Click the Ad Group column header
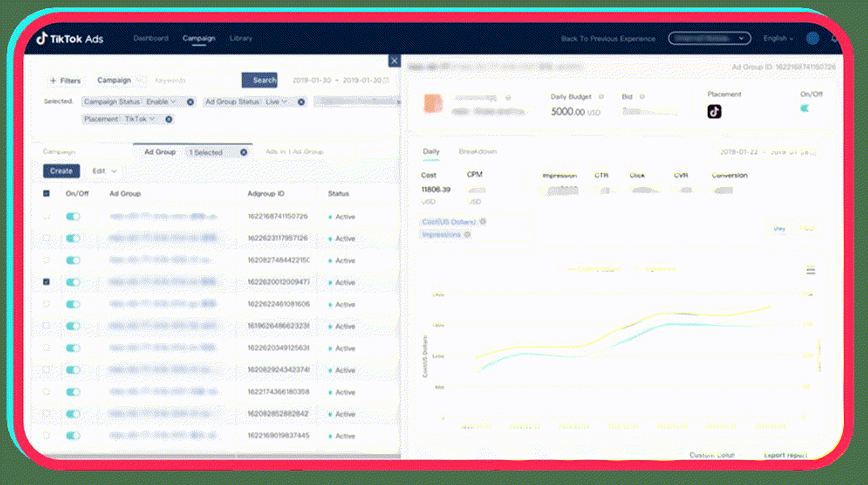The width and height of the screenshot is (868, 485). point(125,194)
